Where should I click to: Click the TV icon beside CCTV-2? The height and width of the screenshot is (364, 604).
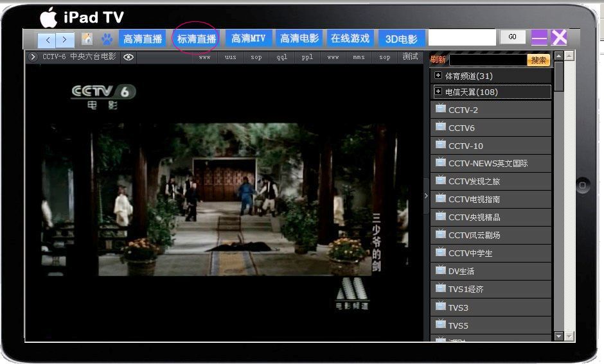441,109
